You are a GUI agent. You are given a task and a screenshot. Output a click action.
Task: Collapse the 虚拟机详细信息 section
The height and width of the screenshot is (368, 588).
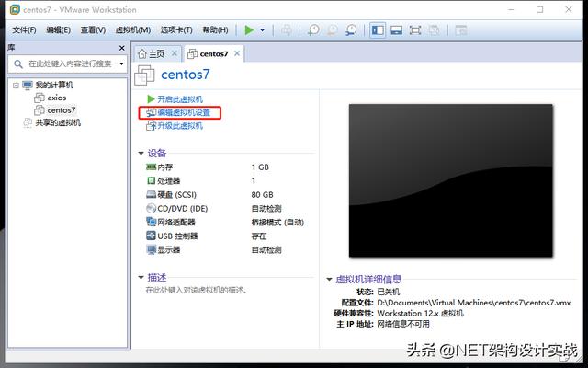point(329,280)
